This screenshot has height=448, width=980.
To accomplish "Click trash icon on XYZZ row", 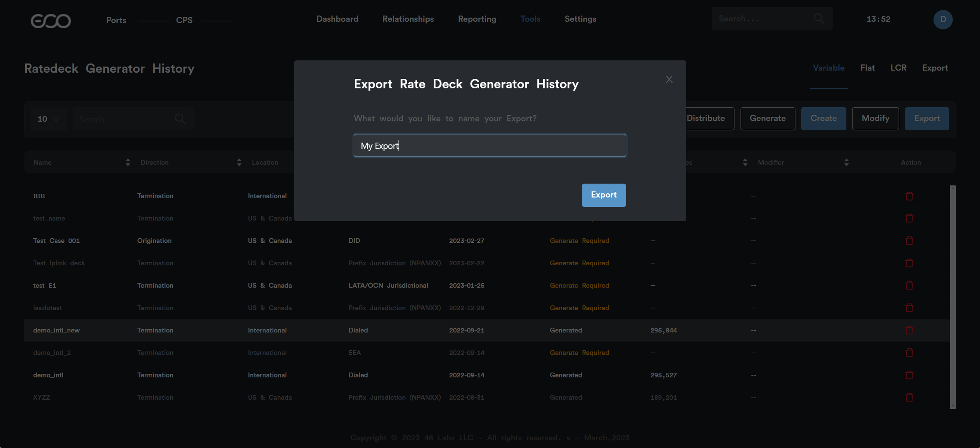I will (x=909, y=397).
